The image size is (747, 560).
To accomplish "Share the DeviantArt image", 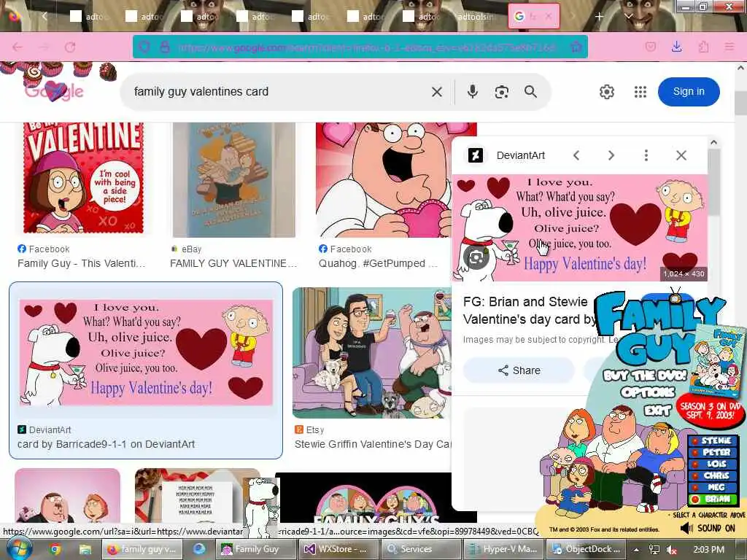I will click(x=519, y=370).
